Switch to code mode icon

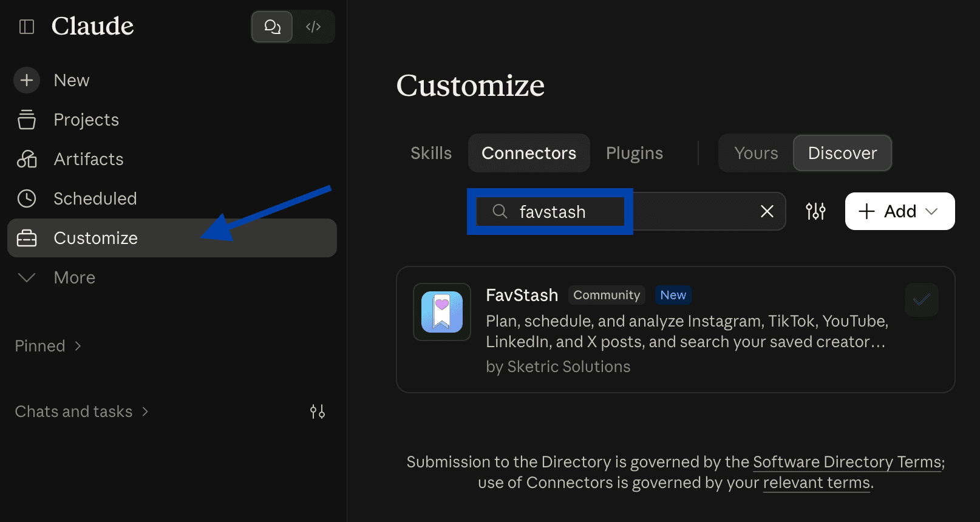click(313, 27)
